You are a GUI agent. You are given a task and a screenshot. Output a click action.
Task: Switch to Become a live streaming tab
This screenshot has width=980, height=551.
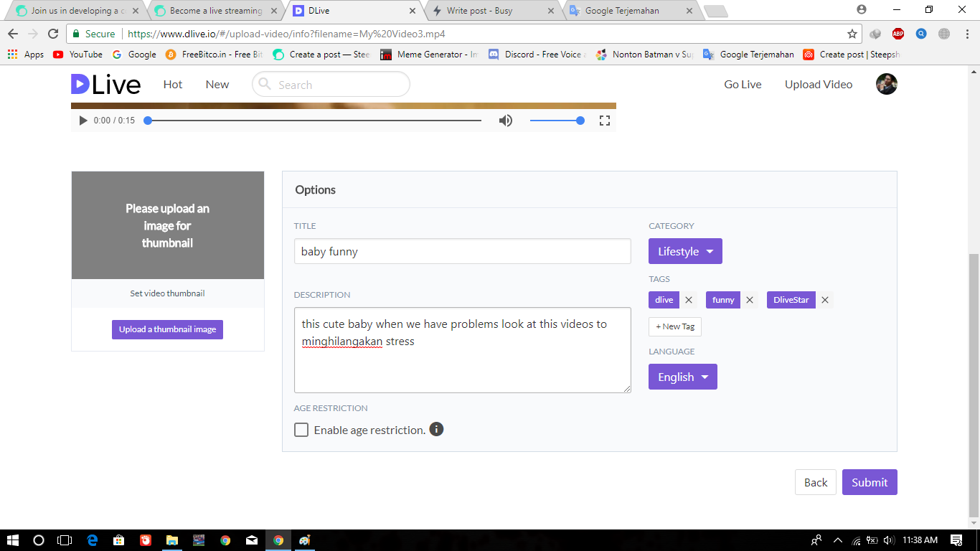[x=214, y=11]
